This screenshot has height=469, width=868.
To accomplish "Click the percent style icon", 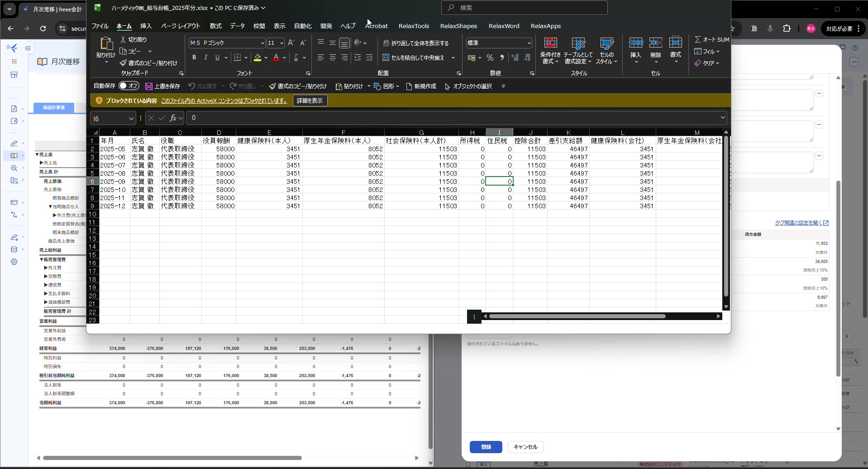I will tap(490, 57).
